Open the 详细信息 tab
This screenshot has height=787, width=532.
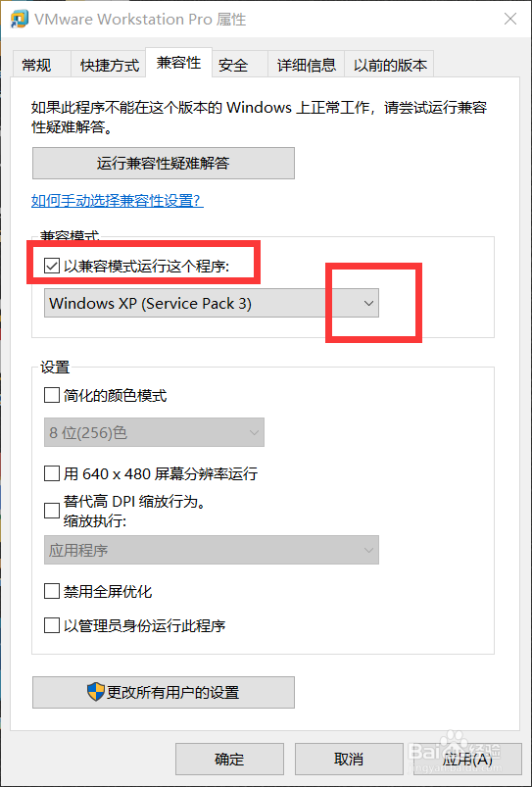click(306, 65)
